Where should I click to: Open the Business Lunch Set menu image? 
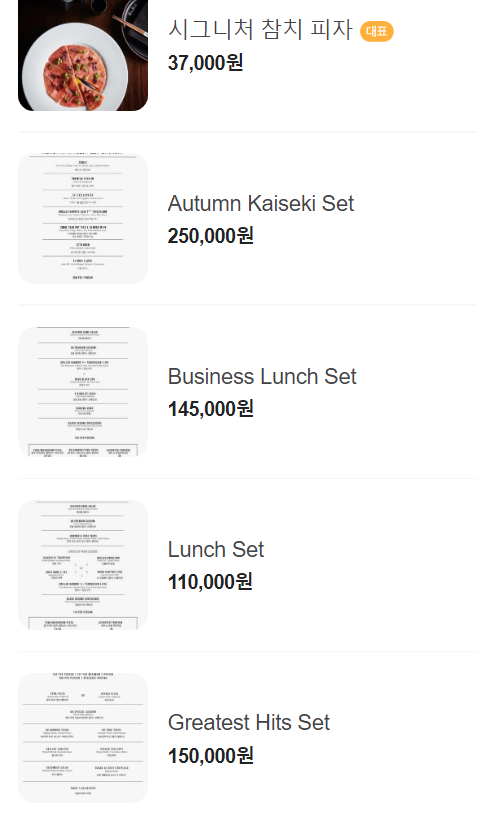pos(83,392)
